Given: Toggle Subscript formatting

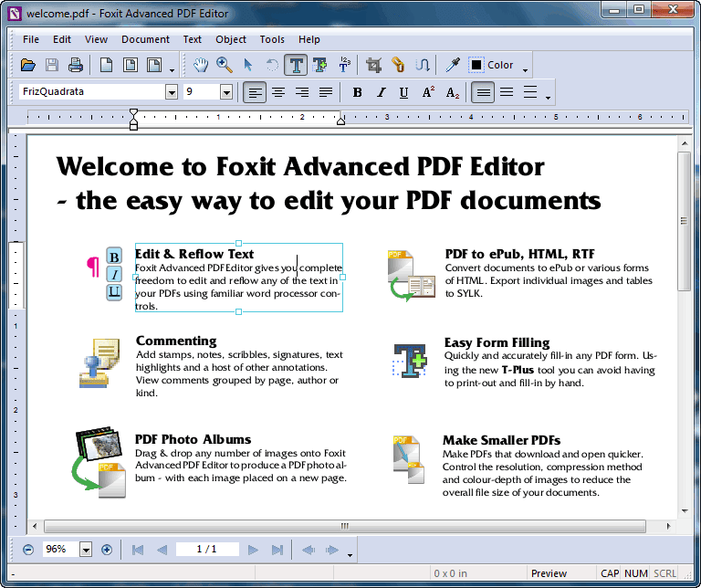Looking at the screenshot, I should [x=453, y=92].
